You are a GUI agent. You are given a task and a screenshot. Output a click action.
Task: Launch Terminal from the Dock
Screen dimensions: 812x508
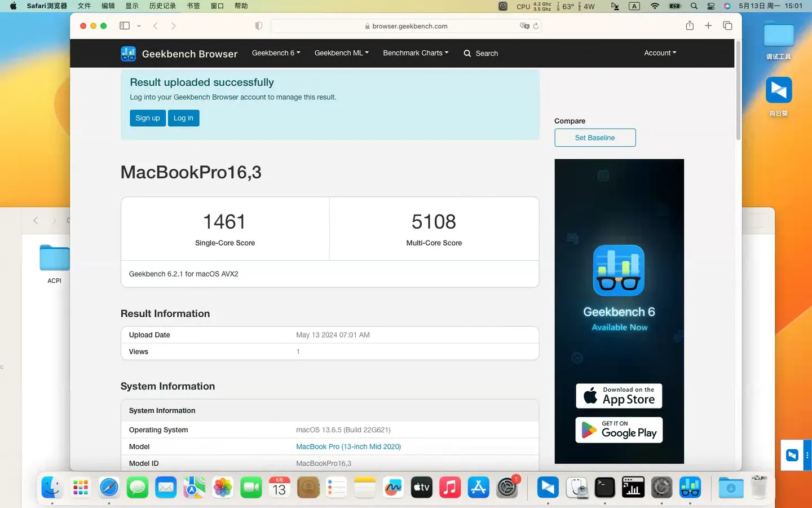pyautogui.click(x=604, y=487)
